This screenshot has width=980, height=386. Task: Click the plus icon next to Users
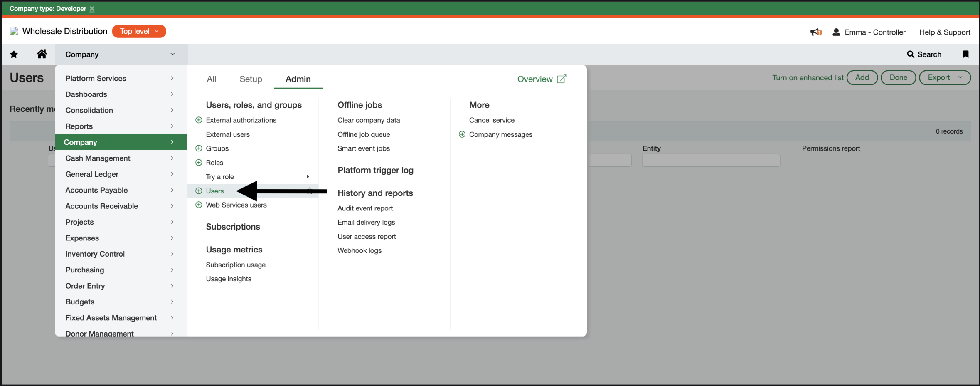click(x=199, y=191)
